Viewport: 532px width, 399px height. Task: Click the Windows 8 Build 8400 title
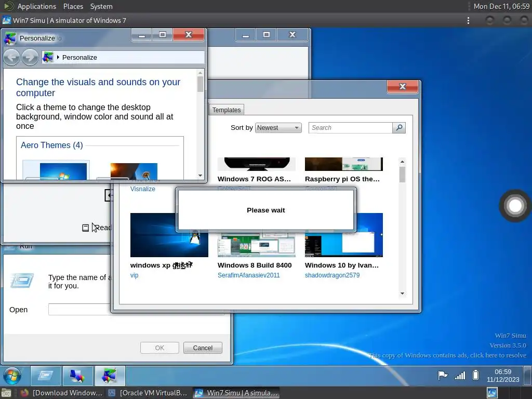(x=255, y=265)
